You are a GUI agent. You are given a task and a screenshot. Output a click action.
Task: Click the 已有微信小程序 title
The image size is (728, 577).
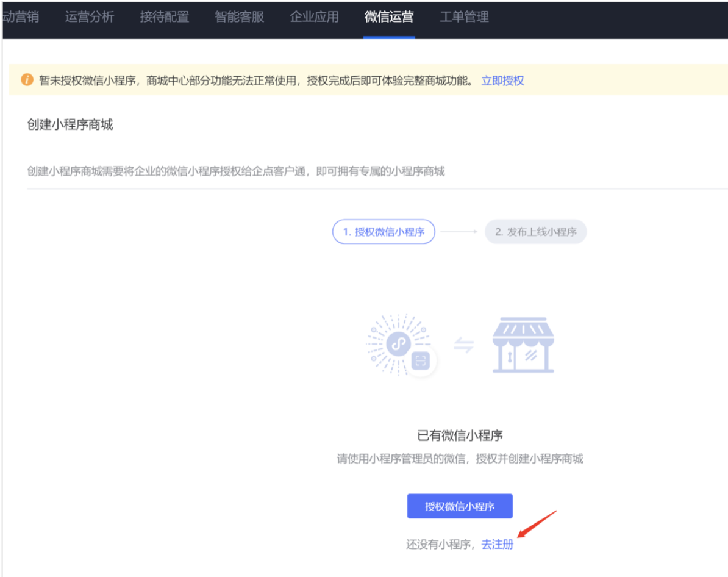460,435
